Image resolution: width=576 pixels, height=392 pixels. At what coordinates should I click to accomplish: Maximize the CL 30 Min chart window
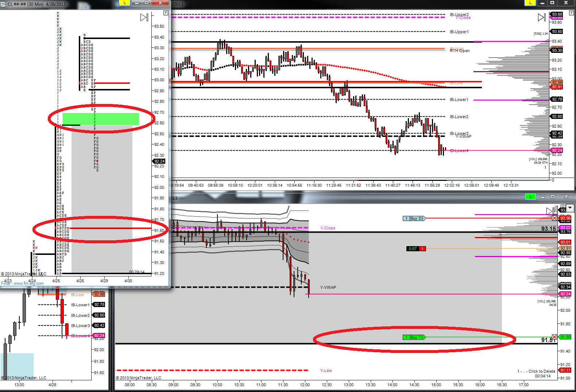point(147,3)
